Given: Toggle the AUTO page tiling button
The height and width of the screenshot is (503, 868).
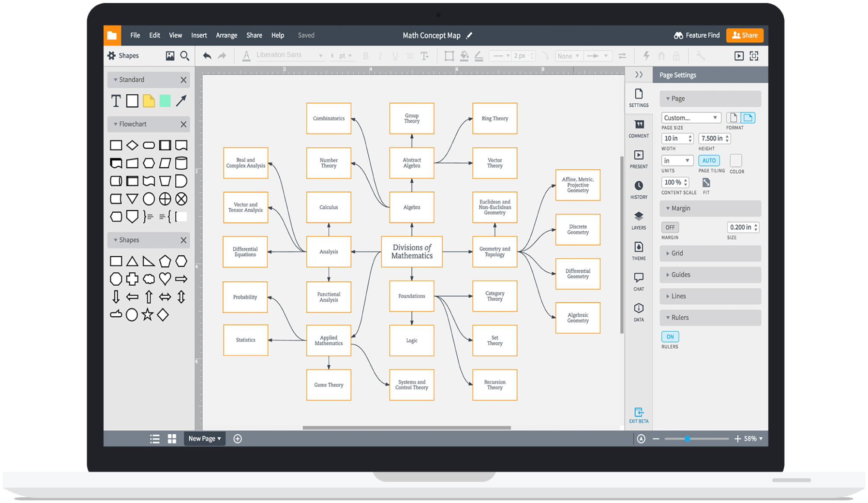Looking at the screenshot, I should click(x=709, y=160).
